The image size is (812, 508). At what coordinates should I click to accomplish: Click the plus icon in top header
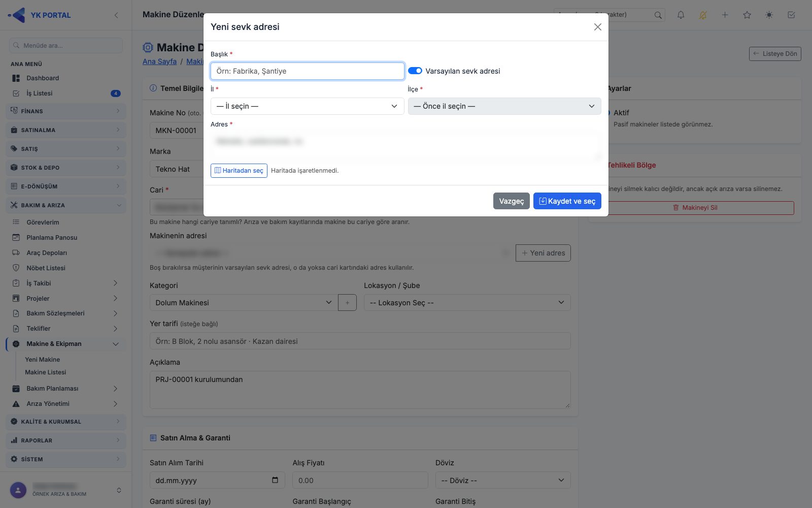(725, 15)
